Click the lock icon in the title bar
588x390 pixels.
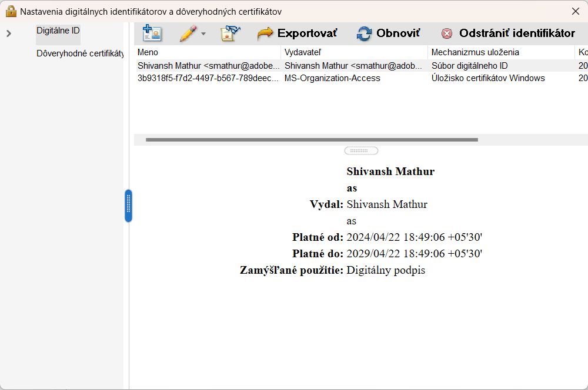click(8, 11)
